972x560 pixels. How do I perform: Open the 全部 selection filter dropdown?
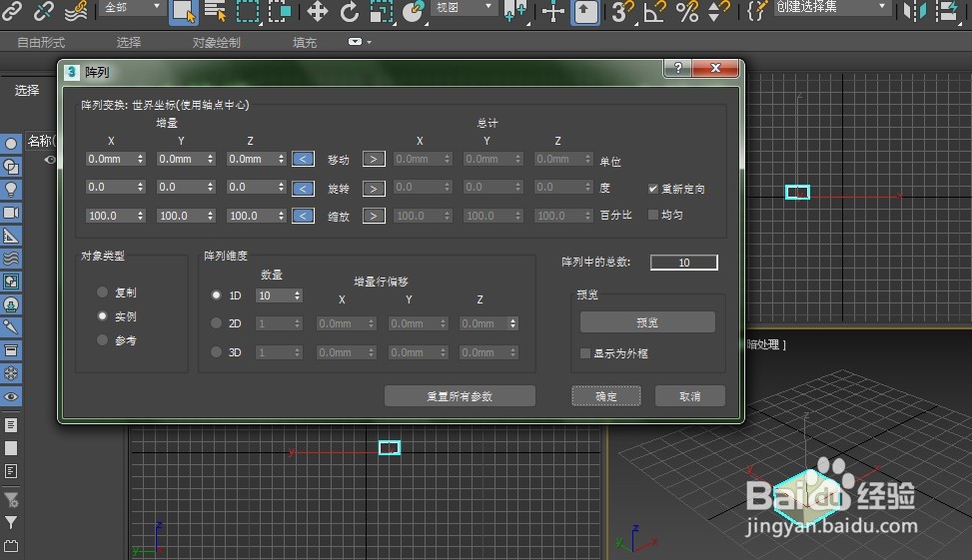[x=132, y=7]
